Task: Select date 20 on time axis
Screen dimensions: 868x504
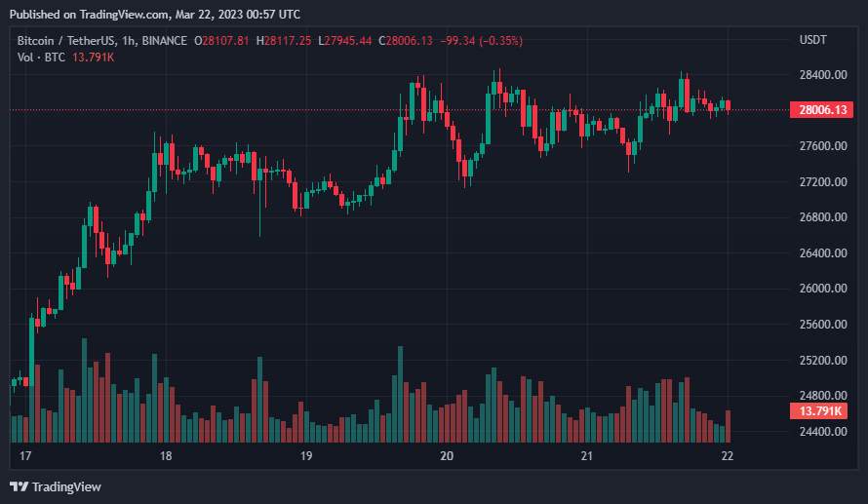Action: coord(446,456)
